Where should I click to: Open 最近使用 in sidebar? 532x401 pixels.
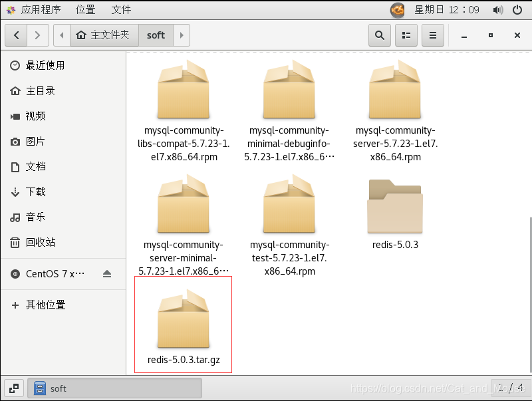click(x=63, y=65)
